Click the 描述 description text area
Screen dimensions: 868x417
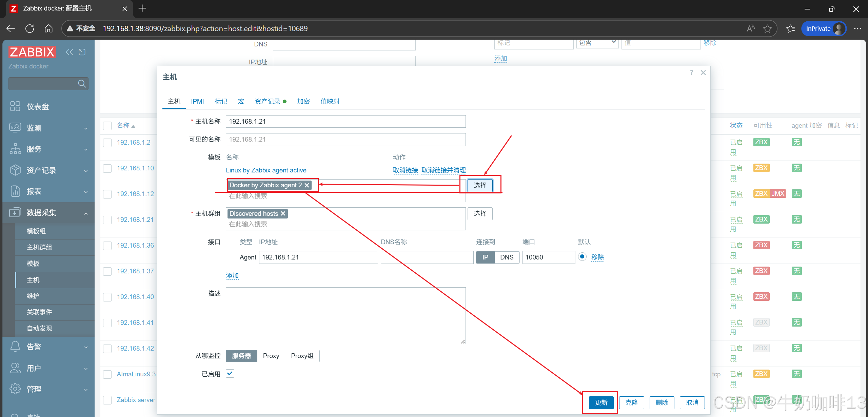(346, 315)
